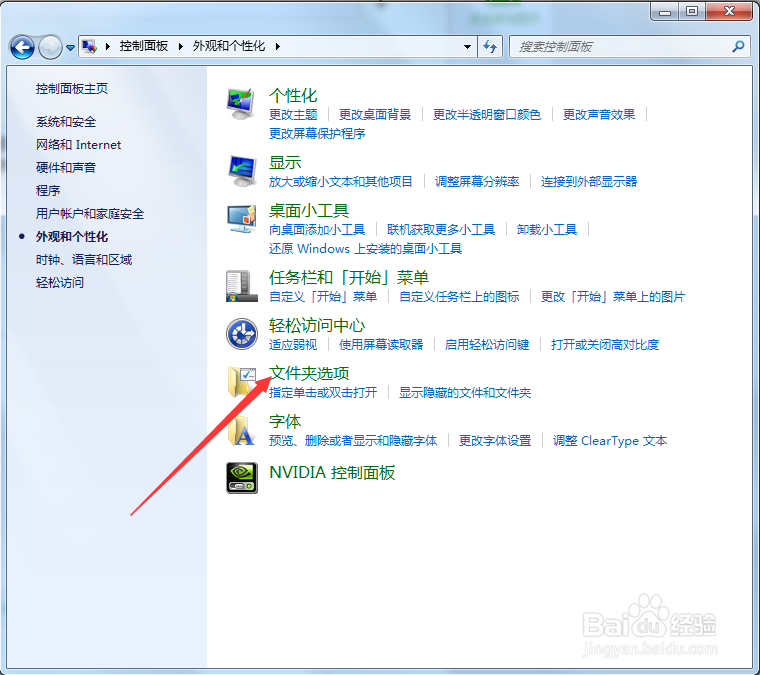Go back with the blue back arrow

[x=22, y=47]
